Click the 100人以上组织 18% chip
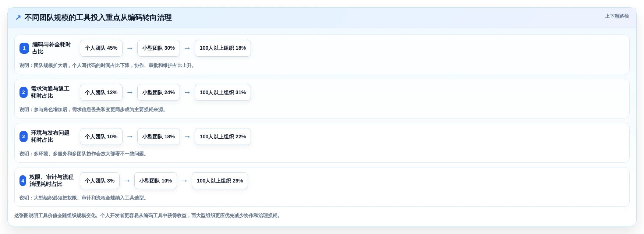 223,48
